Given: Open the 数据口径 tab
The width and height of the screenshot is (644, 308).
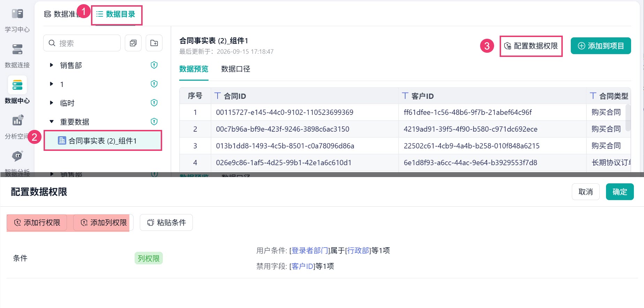Looking at the screenshot, I should pyautogui.click(x=236, y=69).
